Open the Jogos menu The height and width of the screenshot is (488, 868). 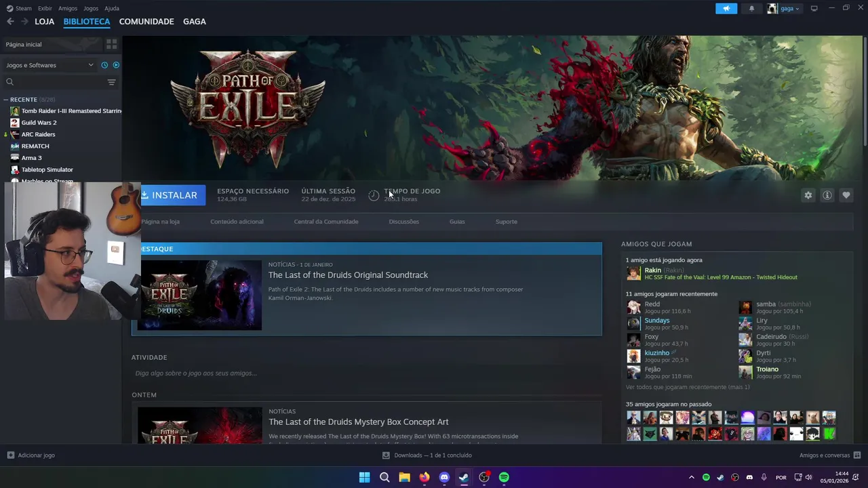pyautogui.click(x=91, y=8)
